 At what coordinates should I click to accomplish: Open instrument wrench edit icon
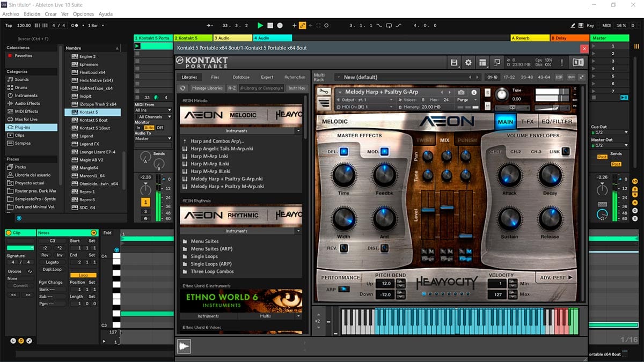[x=324, y=92]
